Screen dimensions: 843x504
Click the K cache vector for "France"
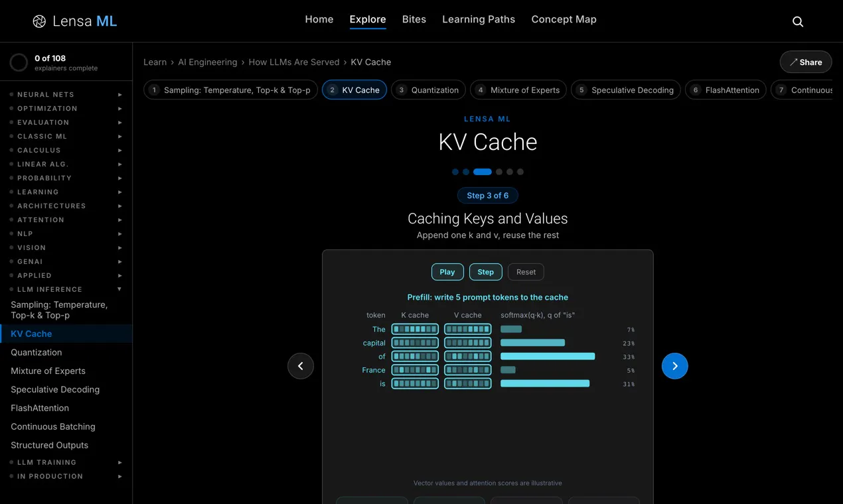pyautogui.click(x=415, y=370)
